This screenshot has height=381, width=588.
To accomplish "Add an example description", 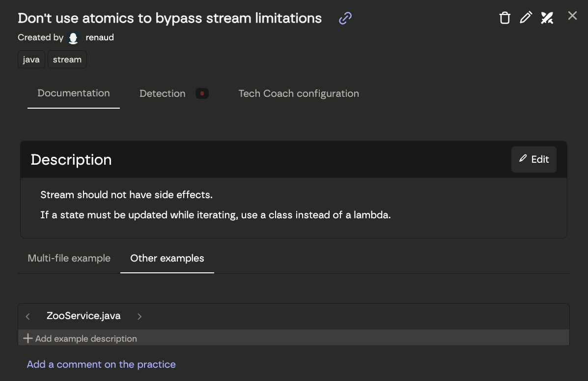I will click(x=81, y=338).
